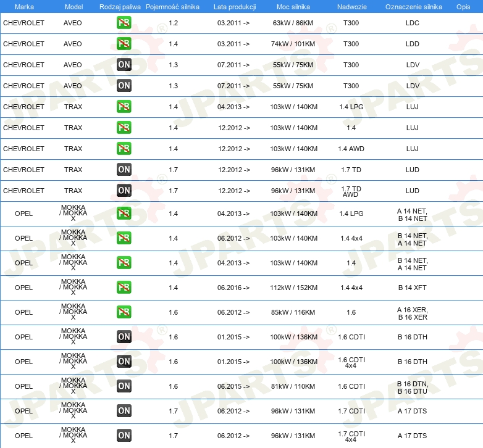Click the 1.7 CDTI 4x4 body cell
This screenshot has height=448, width=483.
pos(351,436)
